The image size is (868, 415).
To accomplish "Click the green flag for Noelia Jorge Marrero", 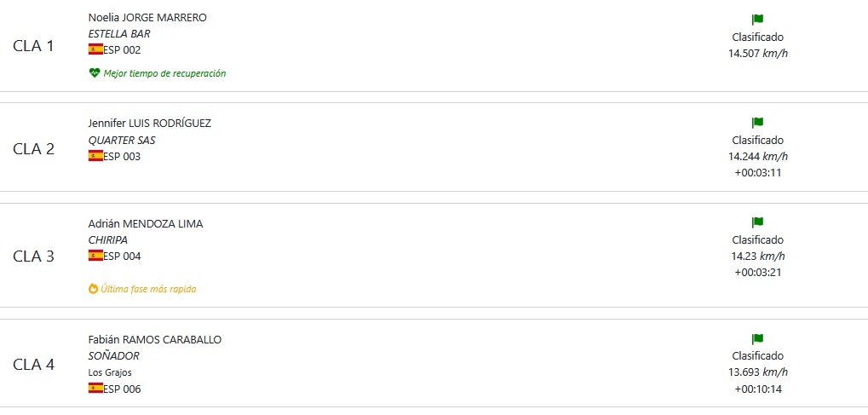I will pyautogui.click(x=757, y=20).
